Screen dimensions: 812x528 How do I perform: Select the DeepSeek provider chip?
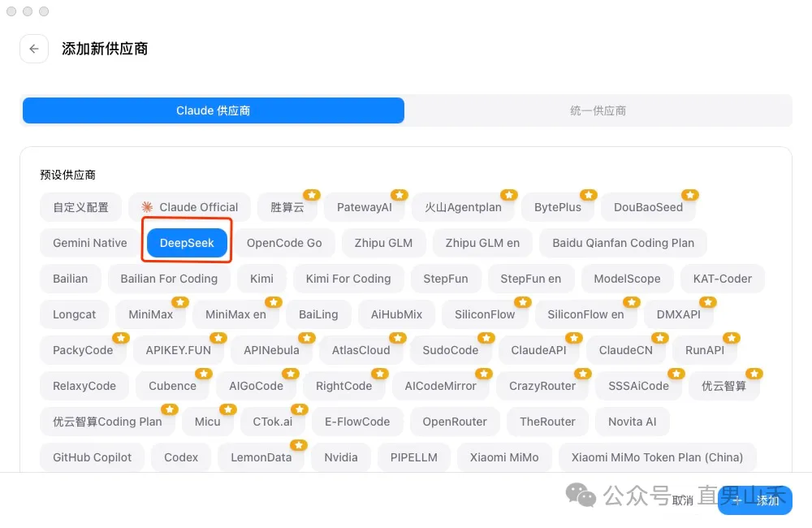pos(187,243)
